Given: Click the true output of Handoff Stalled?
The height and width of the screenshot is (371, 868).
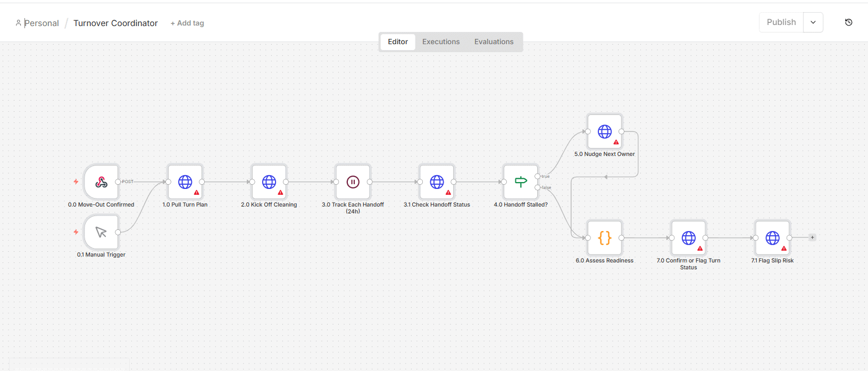Looking at the screenshot, I should coord(538,176).
